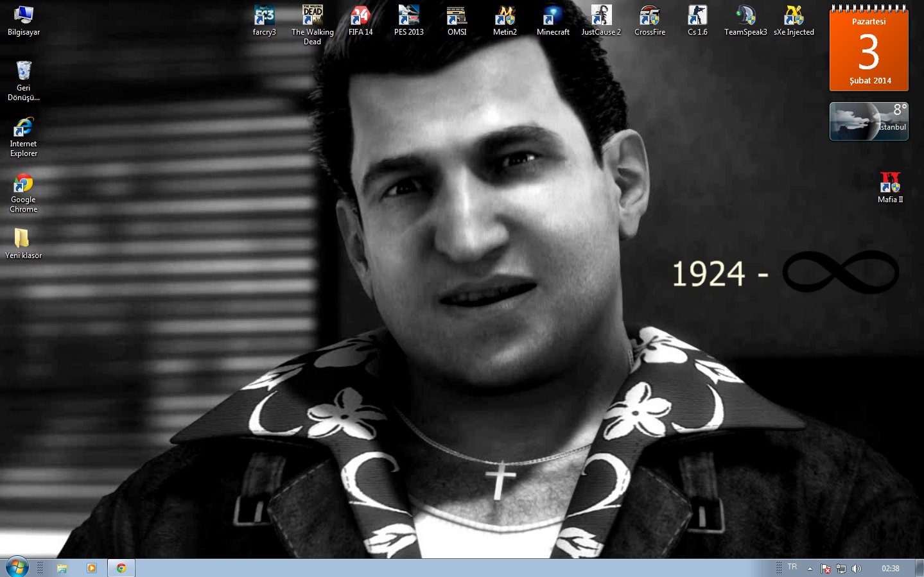Select the sXe Injected shortcut

[794, 21]
